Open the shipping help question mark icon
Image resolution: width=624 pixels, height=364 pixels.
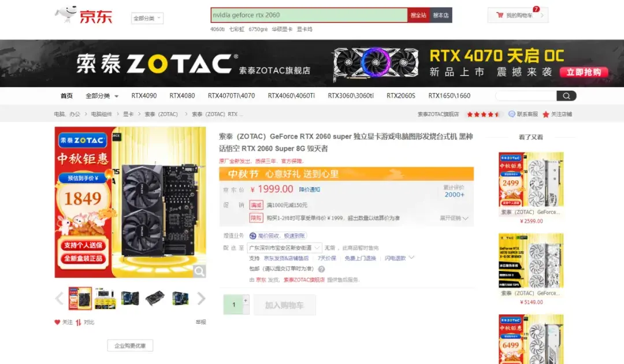click(x=321, y=269)
